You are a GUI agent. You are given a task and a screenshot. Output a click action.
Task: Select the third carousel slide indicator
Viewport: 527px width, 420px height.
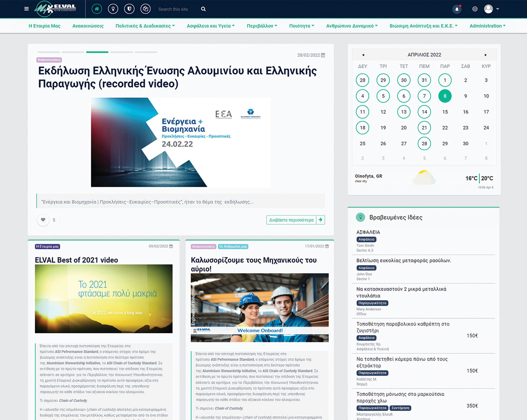97,52
